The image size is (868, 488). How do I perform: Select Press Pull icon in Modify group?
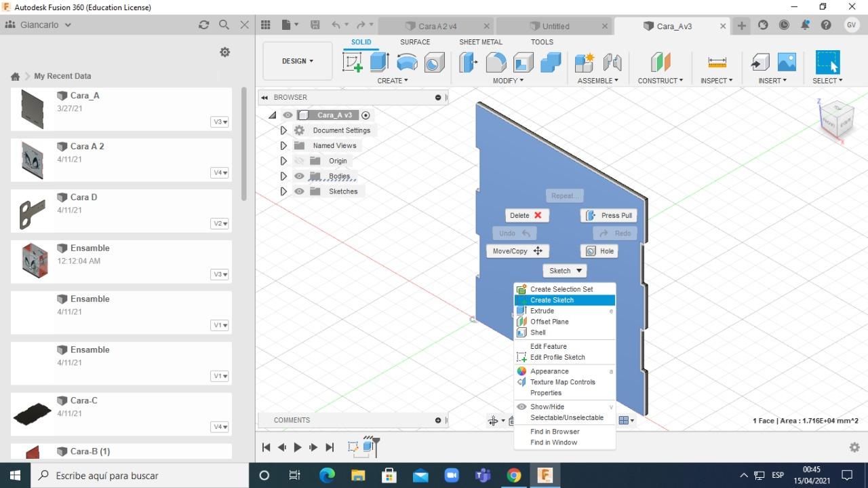pyautogui.click(x=469, y=62)
